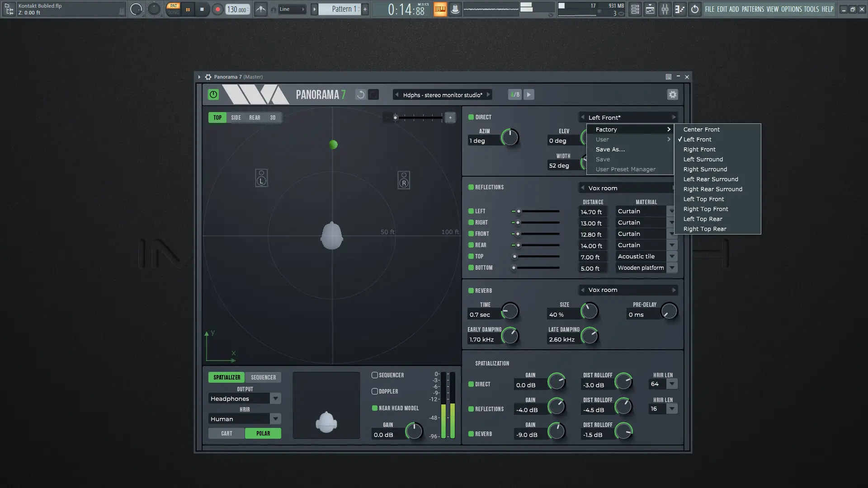Toggle the Near Head Model option

375,408
